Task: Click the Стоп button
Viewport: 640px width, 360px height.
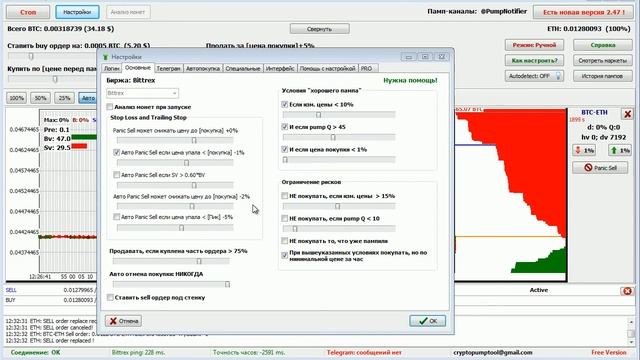Action: [28, 12]
